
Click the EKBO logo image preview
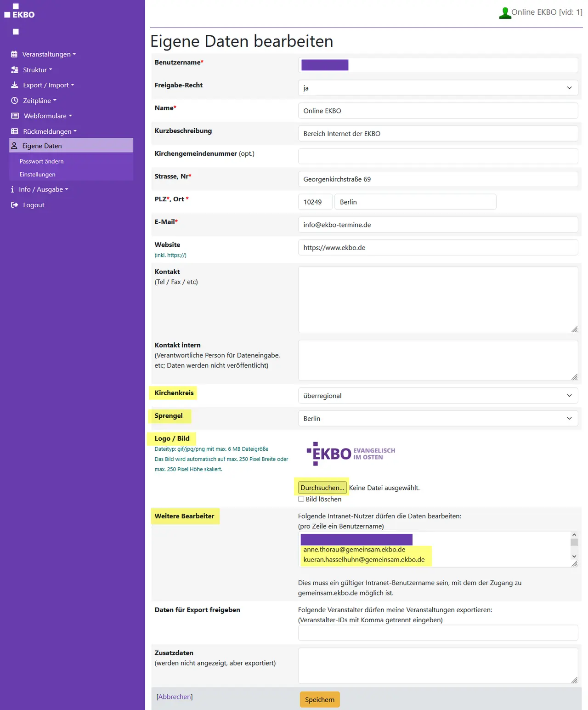pos(351,454)
